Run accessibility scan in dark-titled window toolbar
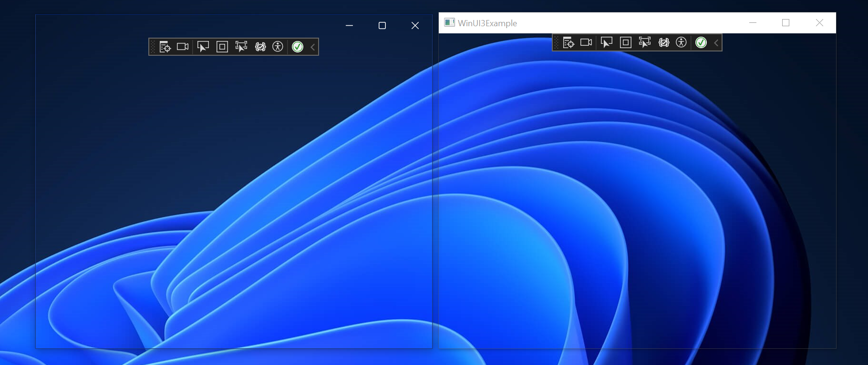Viewport: 868px width, 365px height. click(x=278, y=47)
